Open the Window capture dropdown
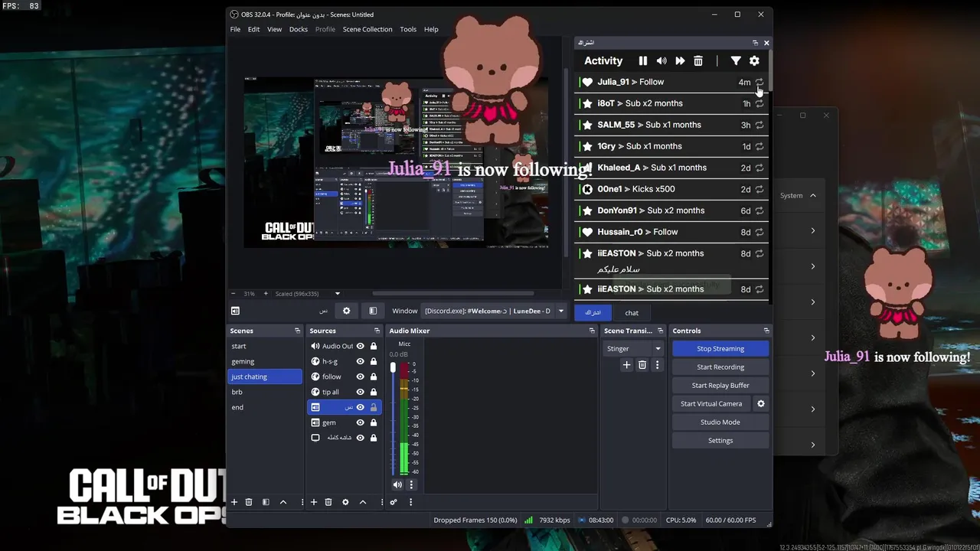This screenshot has width=980, height=551. pyautogui.click(x=560, y=311)
